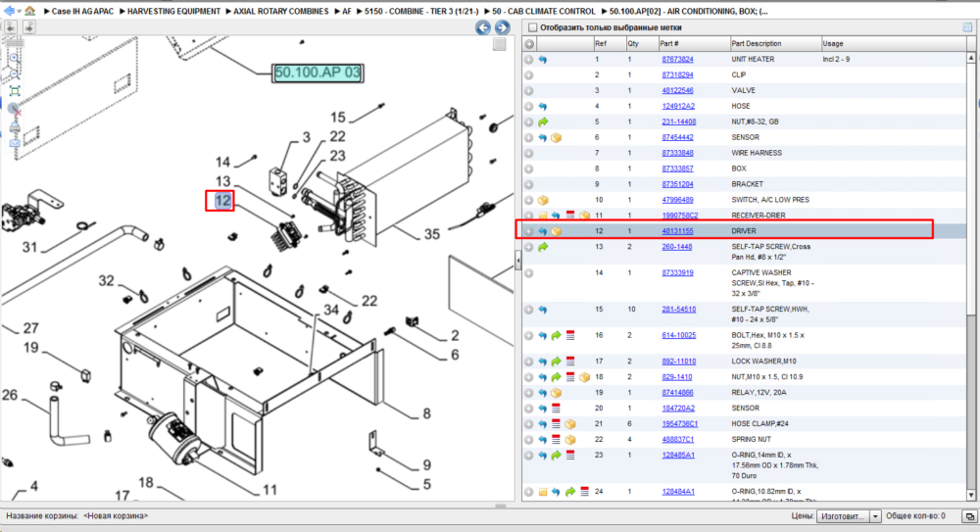The width and height of the screenshot is (980, 532).
Task: Click plus icon on the VALVE row
Action: pyautogui.click(x=529, y=91)
